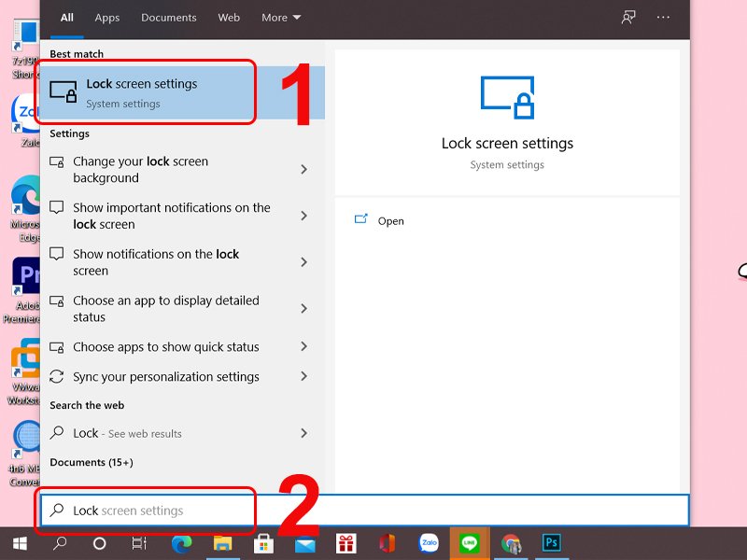Open Microsoft Edge from the taskbar
The image size is (747, 560).
coord(181,543)
